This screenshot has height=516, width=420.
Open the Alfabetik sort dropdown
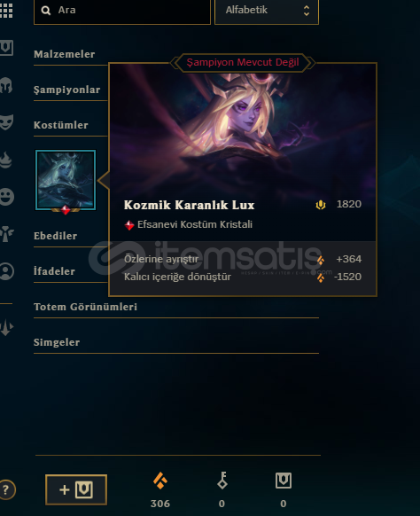pos(267,11)
